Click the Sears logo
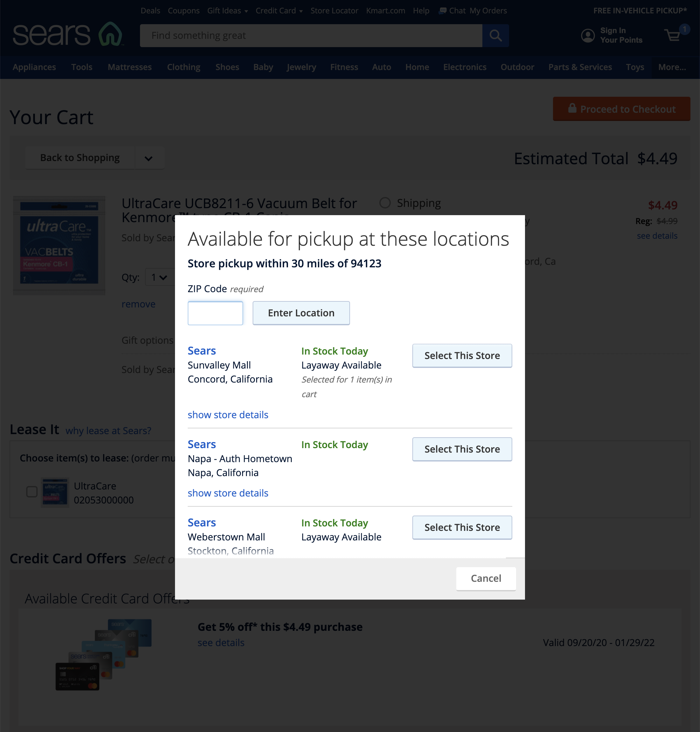This screenshot has width=700, height=732. (x=67, y=34)
